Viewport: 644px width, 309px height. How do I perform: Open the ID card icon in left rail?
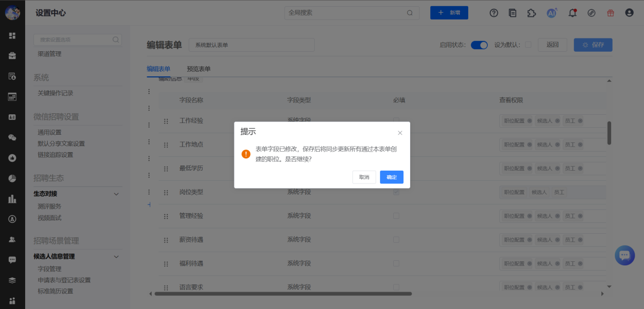pyautogui.click(x=12, y=117)
